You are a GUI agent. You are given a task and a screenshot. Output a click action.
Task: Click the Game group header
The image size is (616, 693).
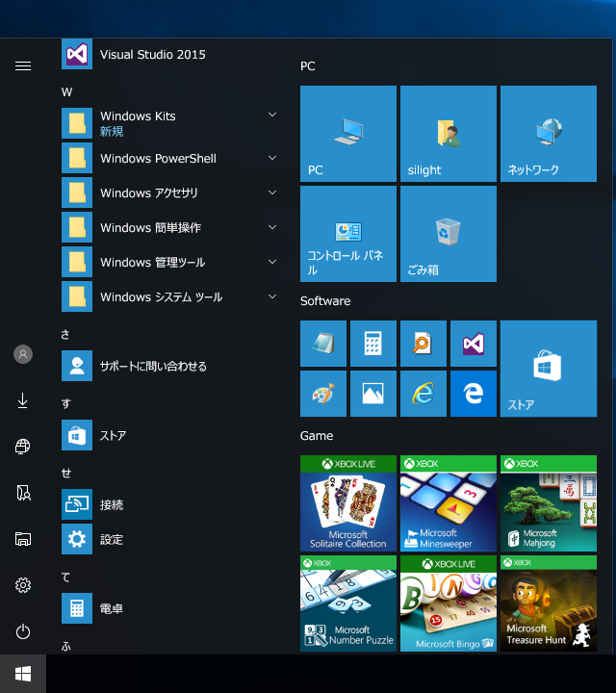click(x=317, y=436)
